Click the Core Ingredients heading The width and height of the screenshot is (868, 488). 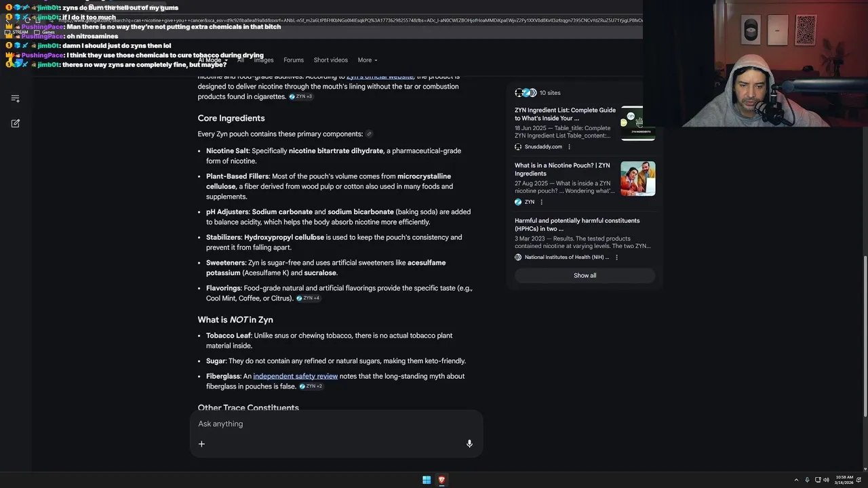[x=231, y=119]
